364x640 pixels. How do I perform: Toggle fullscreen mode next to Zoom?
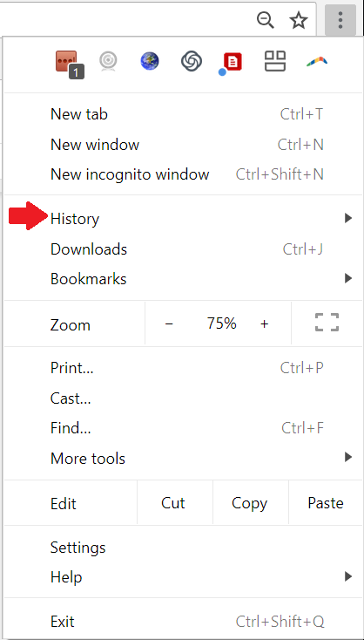[x=327, y=322]
